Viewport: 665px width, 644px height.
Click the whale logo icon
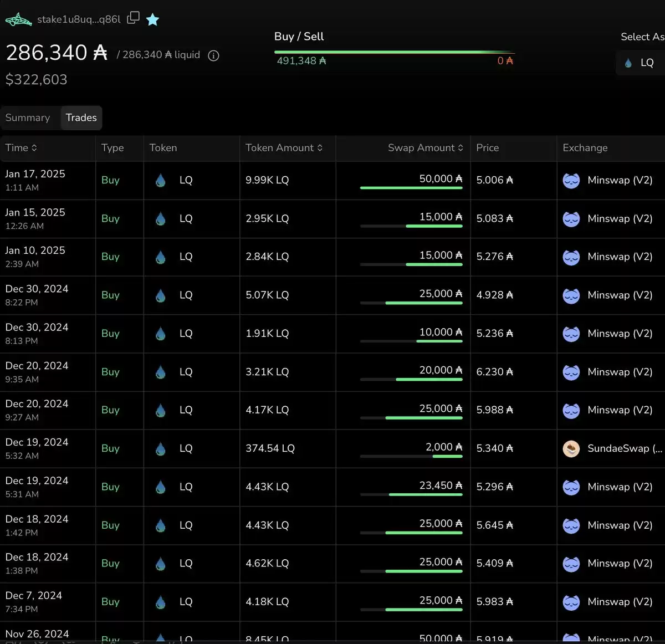18,19
